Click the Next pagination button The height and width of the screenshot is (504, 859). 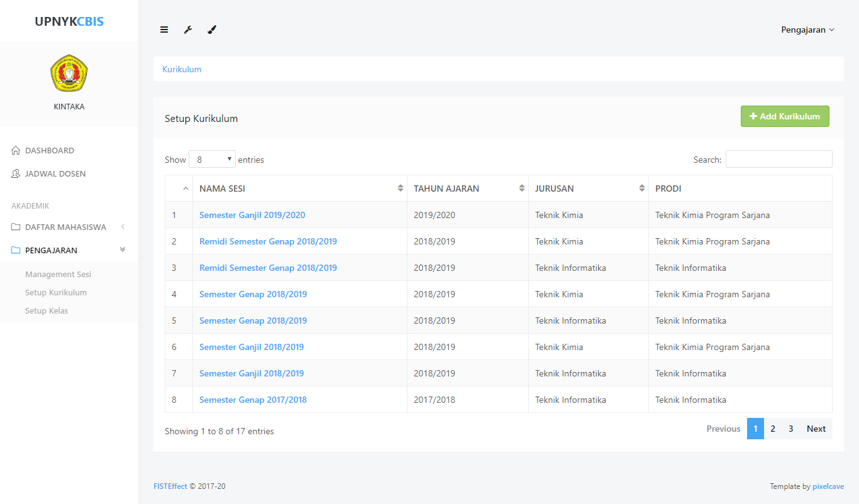coord(816,429)
